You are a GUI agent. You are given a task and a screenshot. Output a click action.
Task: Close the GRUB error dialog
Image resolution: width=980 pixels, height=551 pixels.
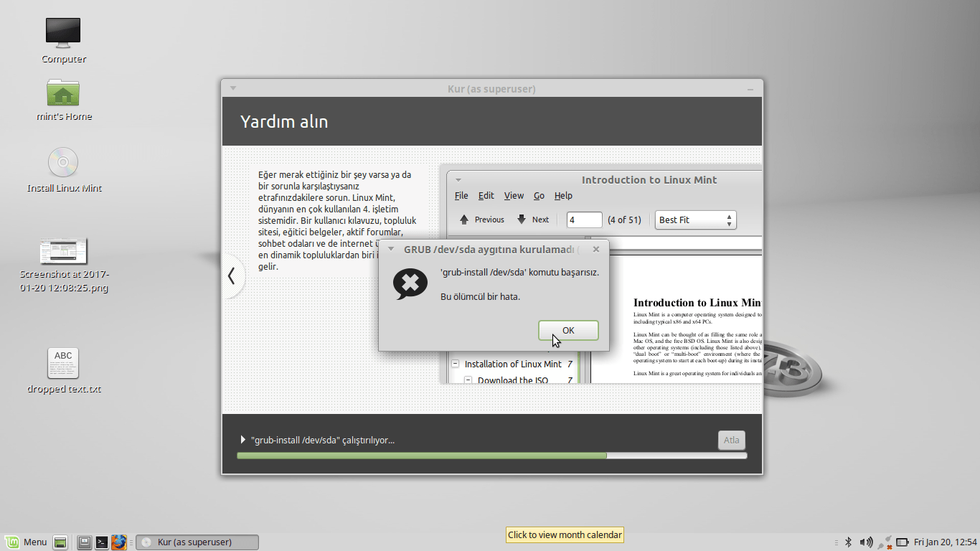coord(596,250)
